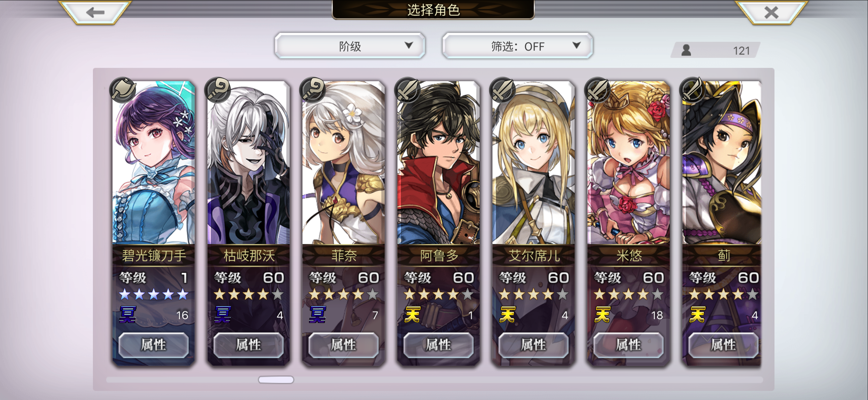
Task: Click the staff weapon icon on 菲奈
Action: (313, 90)
